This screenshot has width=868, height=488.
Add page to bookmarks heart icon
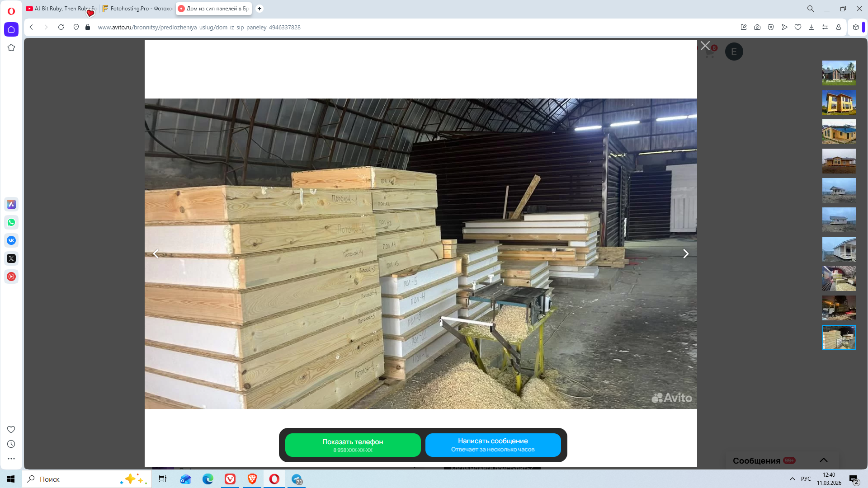[798, 27]
